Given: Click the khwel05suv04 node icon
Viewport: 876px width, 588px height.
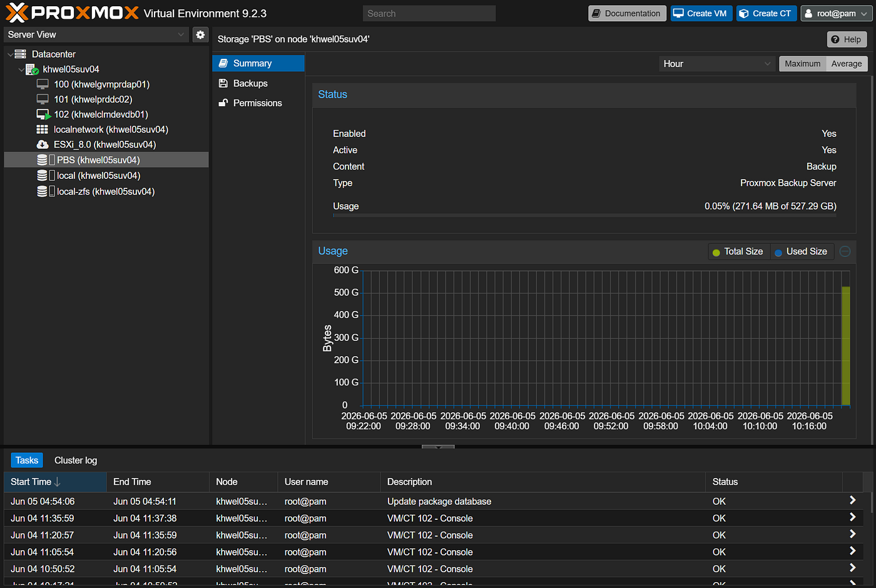Looking at the screenshot, I should pyautogui.click(x=32, y=69).
